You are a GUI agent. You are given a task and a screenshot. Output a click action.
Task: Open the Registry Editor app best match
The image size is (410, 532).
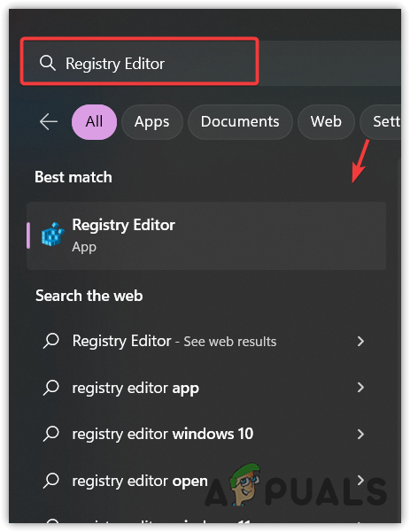pyautogui.click(x=206, y=235)
